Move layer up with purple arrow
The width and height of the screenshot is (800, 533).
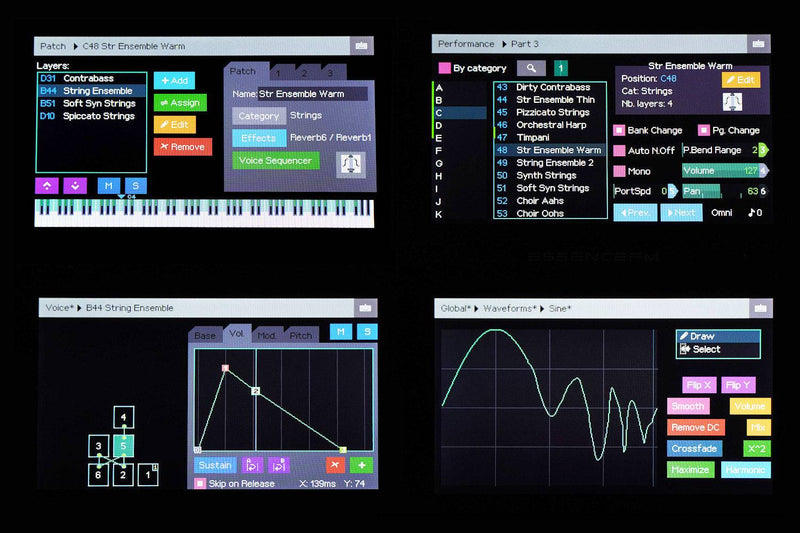click(46, 186)
